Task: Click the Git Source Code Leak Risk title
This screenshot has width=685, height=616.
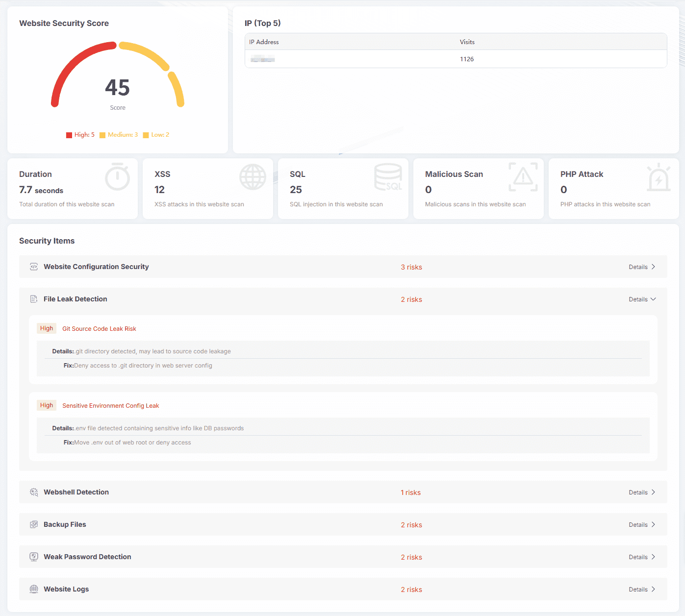Action: click(x=99, y=329)
